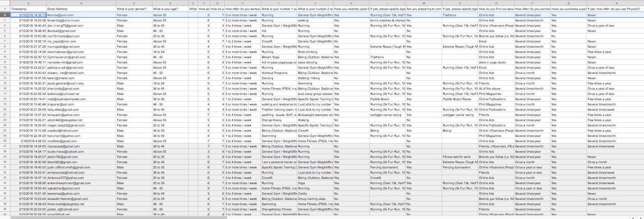Select cell with codeboi@hotmail.com
644x219 pixels.
[80, 131]
